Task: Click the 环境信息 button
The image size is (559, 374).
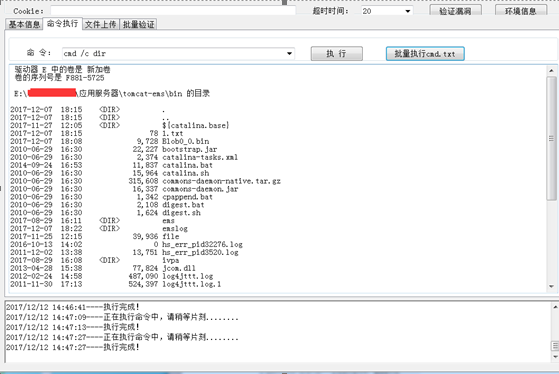Action: [x=521, y=11]
